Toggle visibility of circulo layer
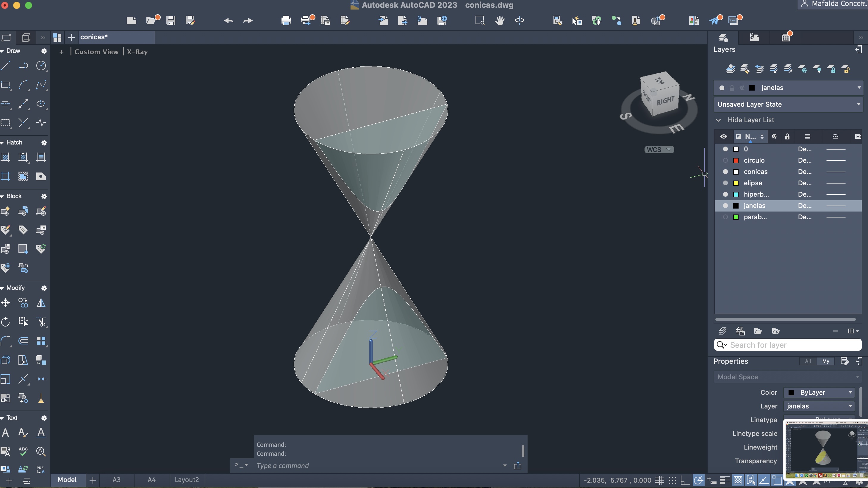The width and height of the screenshot is (868, 488). pyautogui.click(x=725, y=161)
